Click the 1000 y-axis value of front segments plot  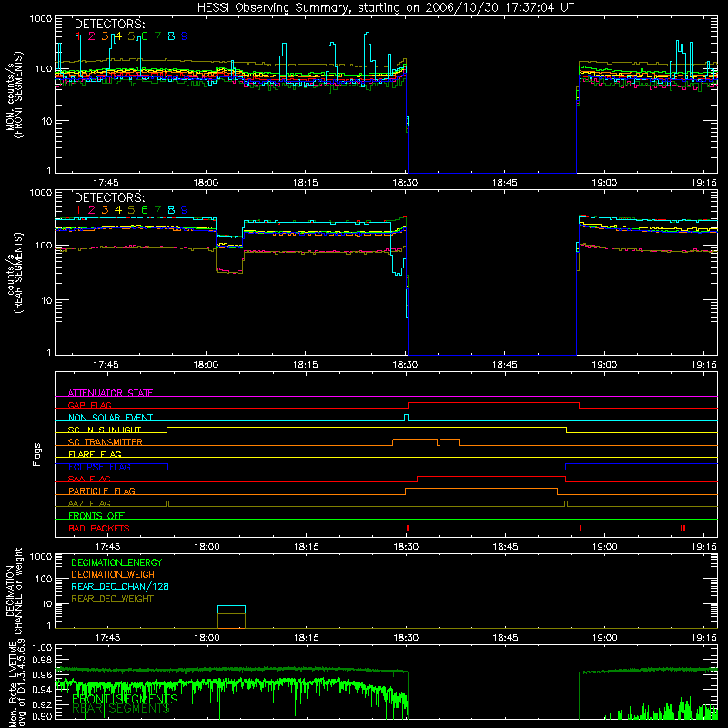point(41,19)
